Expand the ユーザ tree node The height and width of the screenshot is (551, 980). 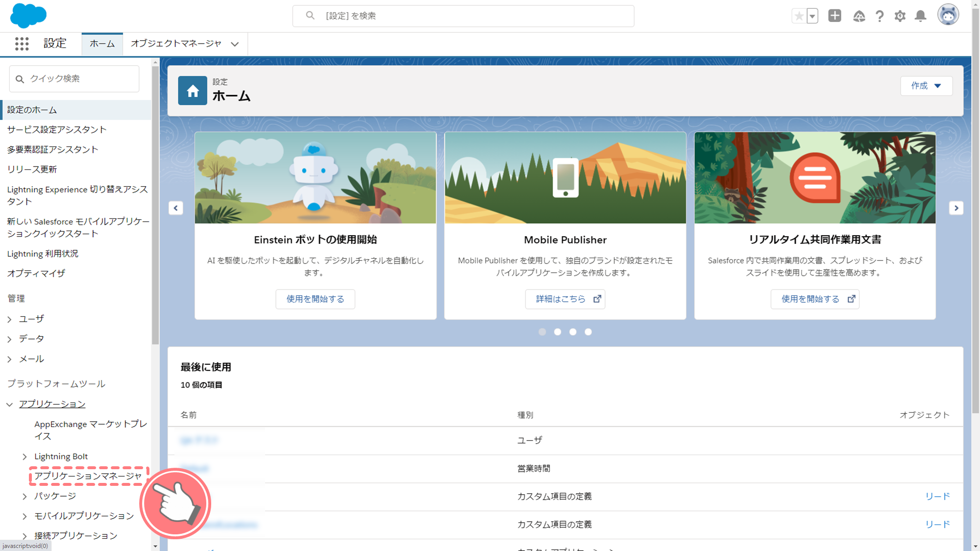pyautogui.click(x=9, y=319)
